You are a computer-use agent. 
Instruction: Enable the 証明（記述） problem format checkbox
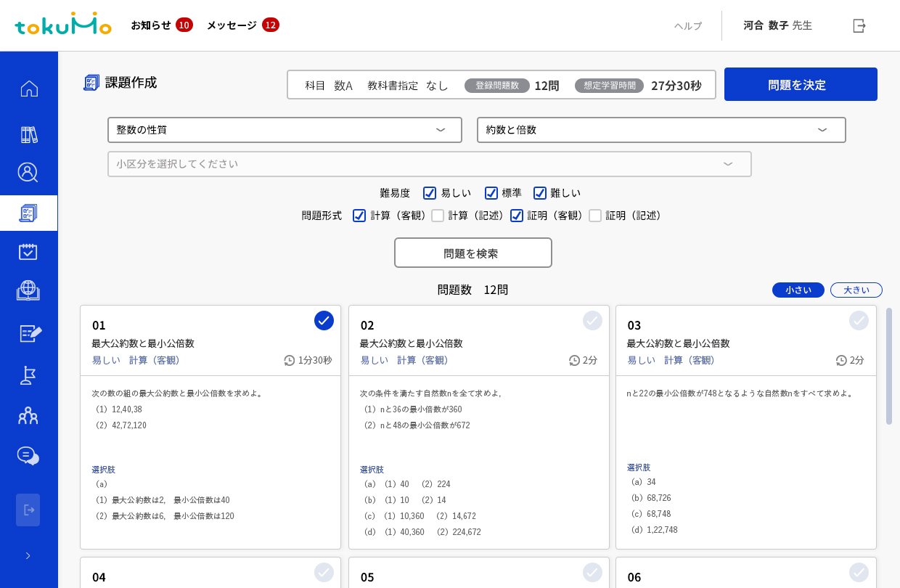pos(595,216)
